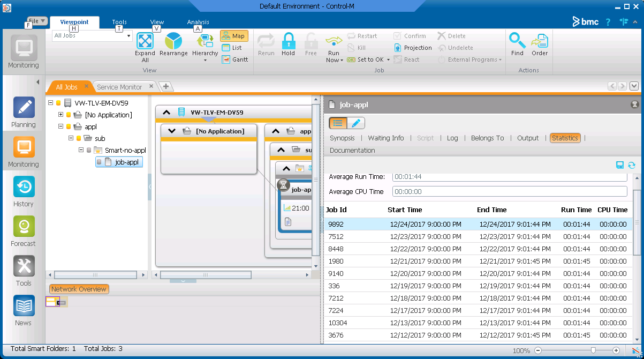Open the Documentation tab
644x359 pixels.
click(352, 150)
